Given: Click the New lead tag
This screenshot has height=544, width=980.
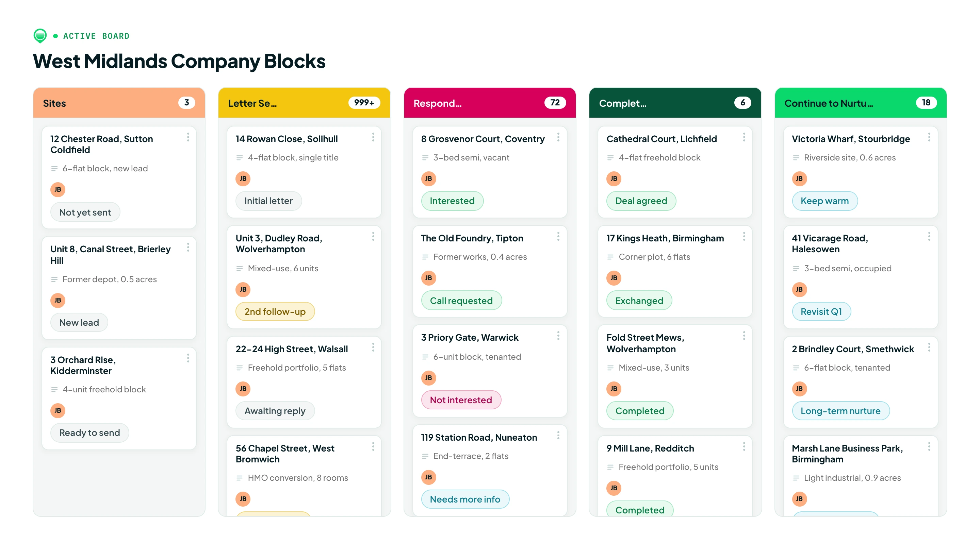Looking at the screenshot, I should [79, 322].
